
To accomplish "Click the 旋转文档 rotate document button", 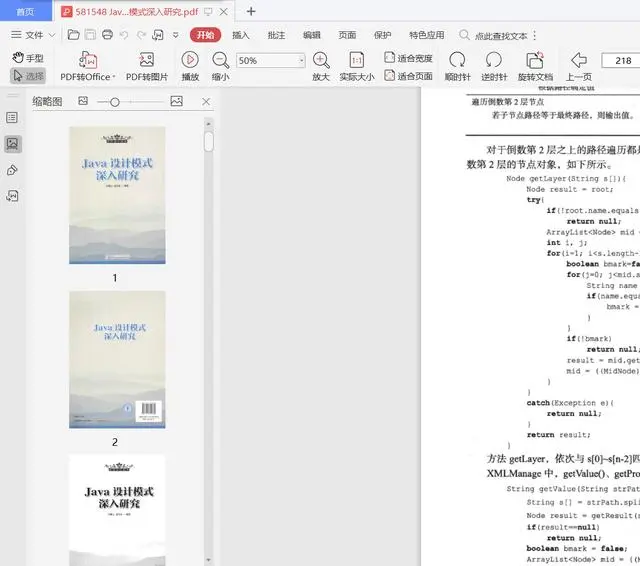I will click(x=535, y=66).
